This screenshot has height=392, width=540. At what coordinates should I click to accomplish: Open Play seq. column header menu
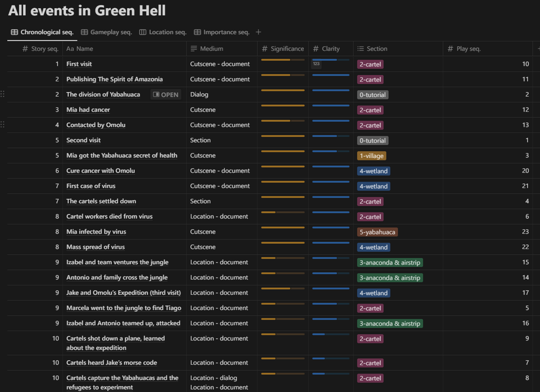[x=464, y=49]
